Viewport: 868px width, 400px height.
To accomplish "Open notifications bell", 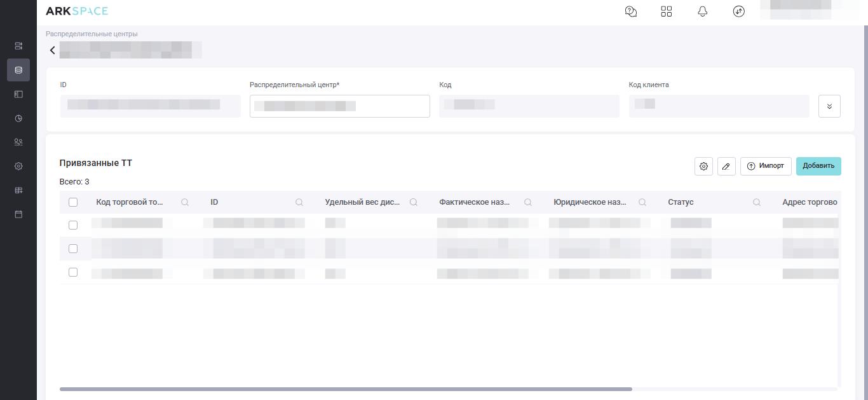I will (x=702, y=11).
